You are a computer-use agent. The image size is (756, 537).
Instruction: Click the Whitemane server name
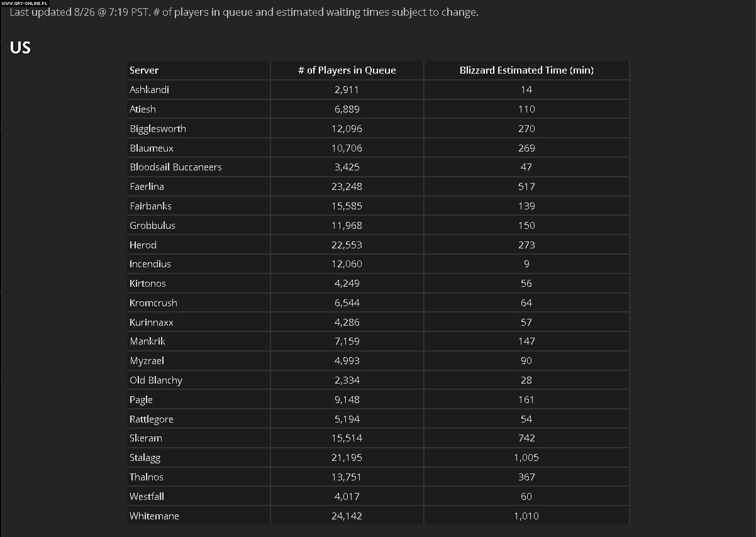[154, 516]
